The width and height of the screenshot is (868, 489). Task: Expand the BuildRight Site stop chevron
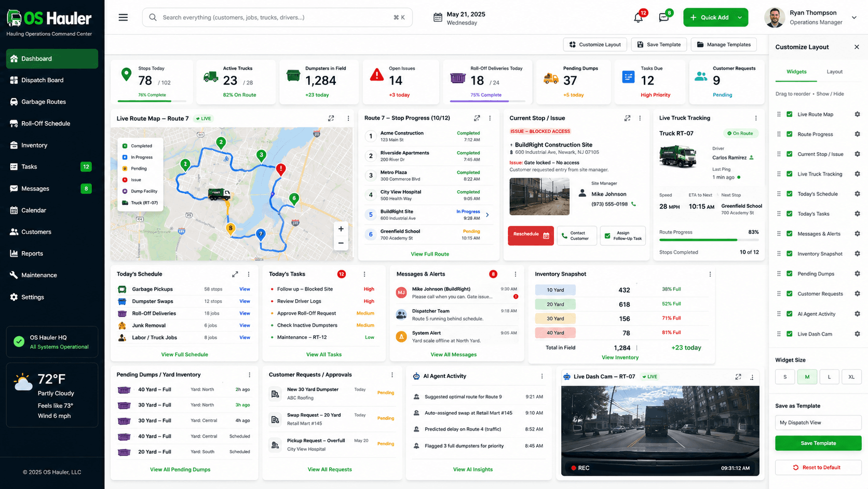pyautogui.click(x=487, y=215)
